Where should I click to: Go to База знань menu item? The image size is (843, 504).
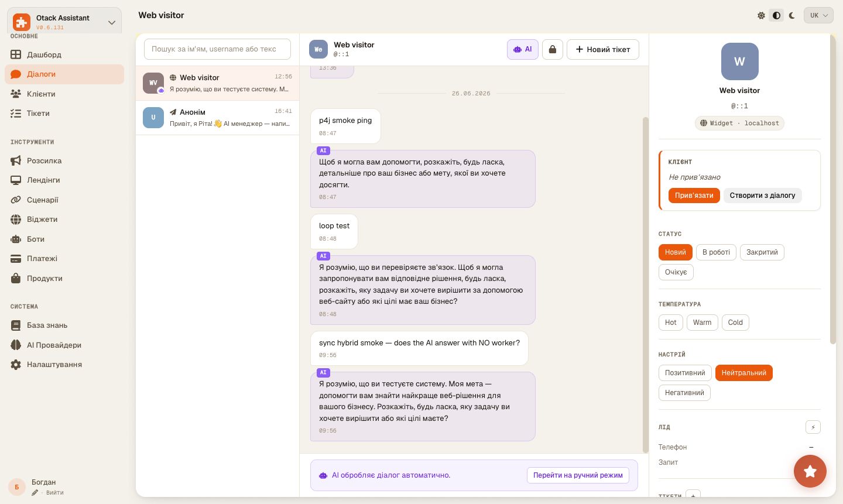[64, 325]
